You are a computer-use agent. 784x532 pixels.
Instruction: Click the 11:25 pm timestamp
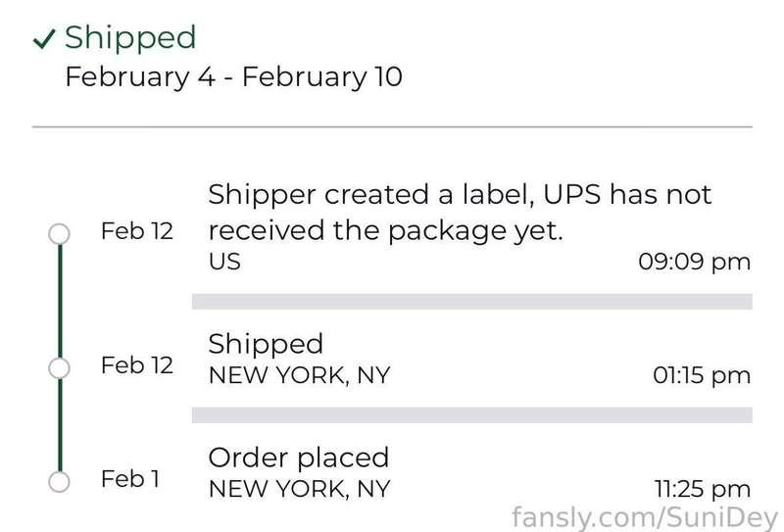[x=703, y=489]
